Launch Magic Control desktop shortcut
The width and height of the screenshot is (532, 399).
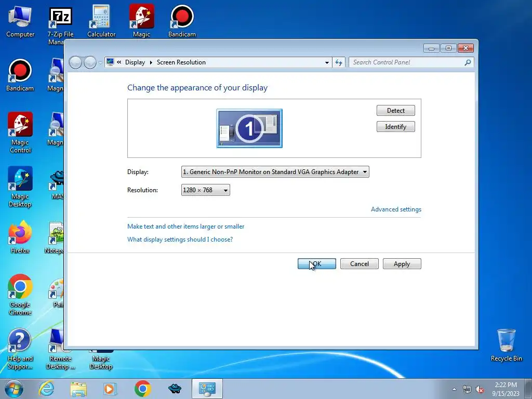click(20, 133)
